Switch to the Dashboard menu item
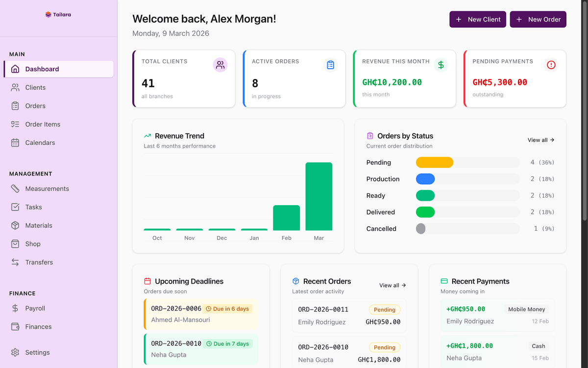 42,69
